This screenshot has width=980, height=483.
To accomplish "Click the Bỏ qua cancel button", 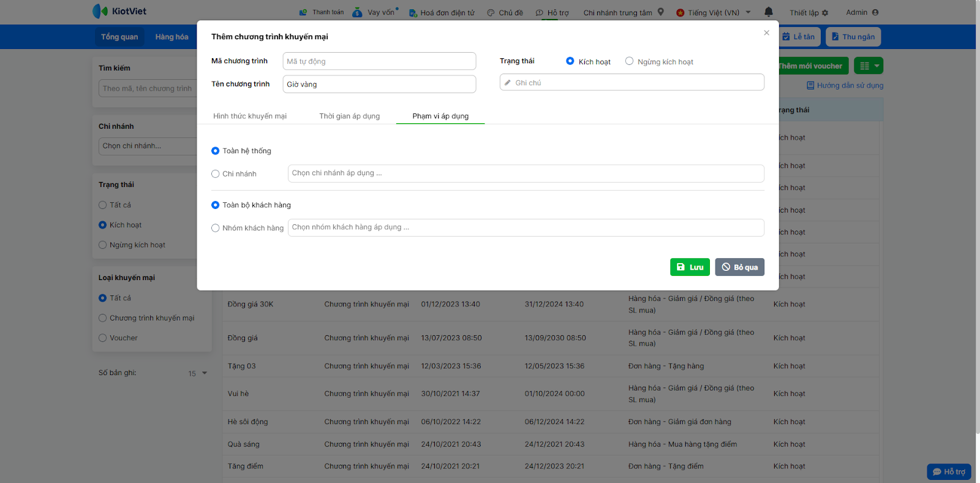I will tap(739, 267).
